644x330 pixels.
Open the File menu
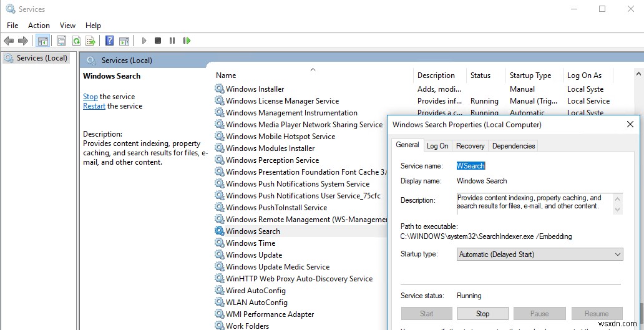pos(12,26)
